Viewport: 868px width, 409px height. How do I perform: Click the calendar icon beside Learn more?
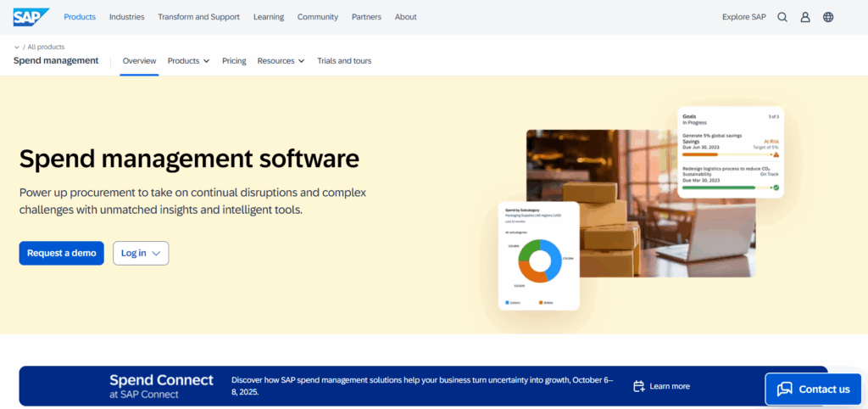pos(639,386)
